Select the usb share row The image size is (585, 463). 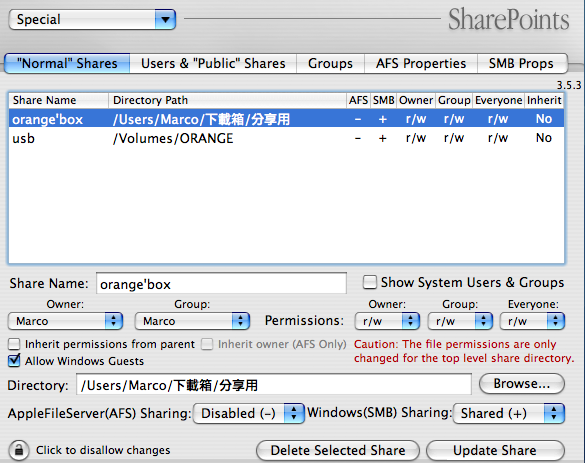pyautogui.click(x=286, y=138)
